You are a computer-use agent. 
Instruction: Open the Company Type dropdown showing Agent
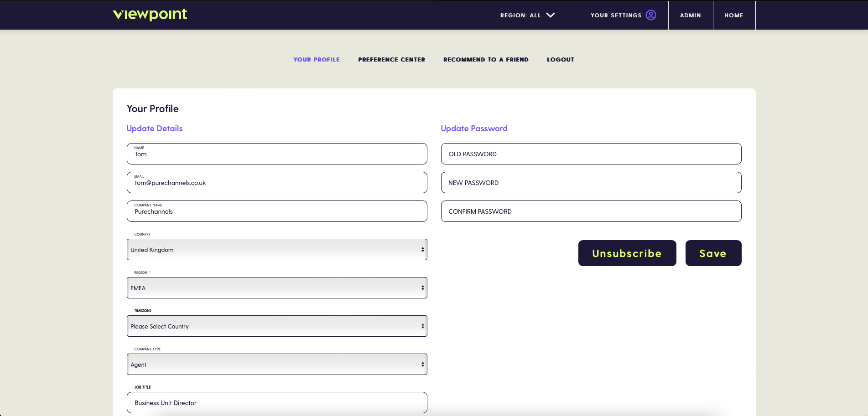click(277, 365)
